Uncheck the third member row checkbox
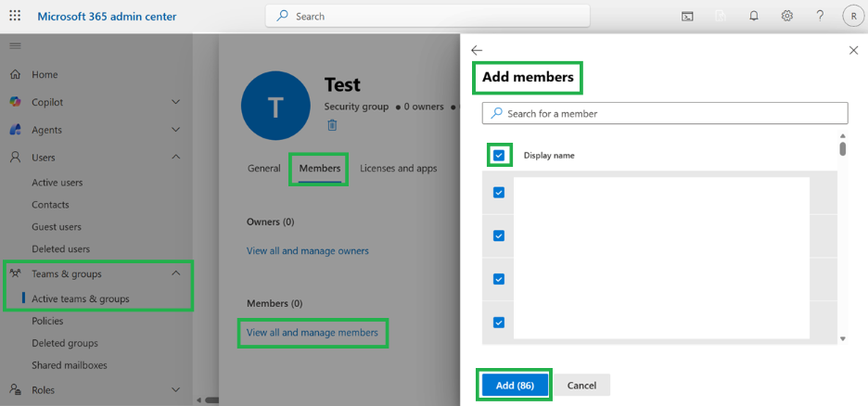 pos(499,279)
